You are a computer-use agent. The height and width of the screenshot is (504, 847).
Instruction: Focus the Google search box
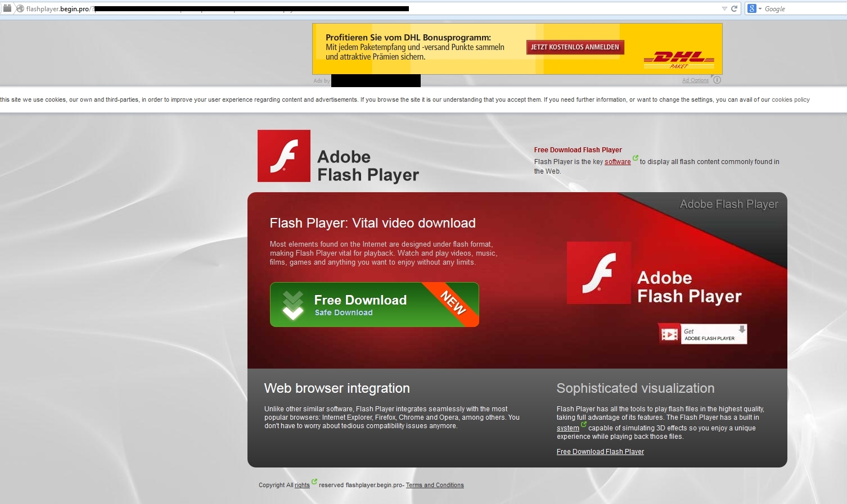point(805,8)
